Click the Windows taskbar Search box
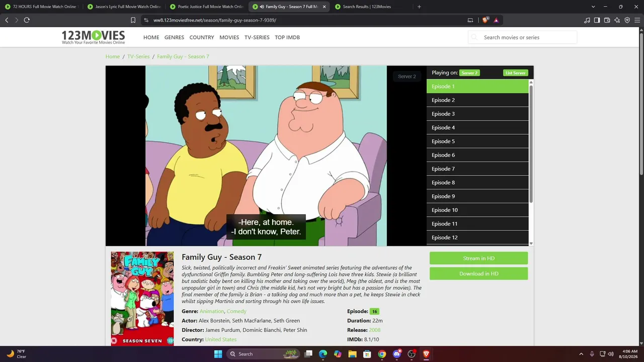This screenshot has width=644, height=362. pyautogui.click(x=263, y=354)
